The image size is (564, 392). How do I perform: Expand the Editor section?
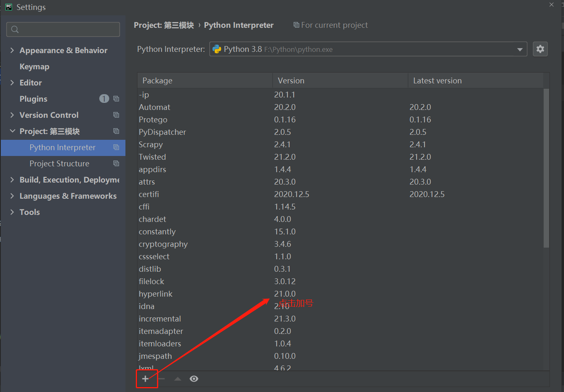tap(12, 83)
